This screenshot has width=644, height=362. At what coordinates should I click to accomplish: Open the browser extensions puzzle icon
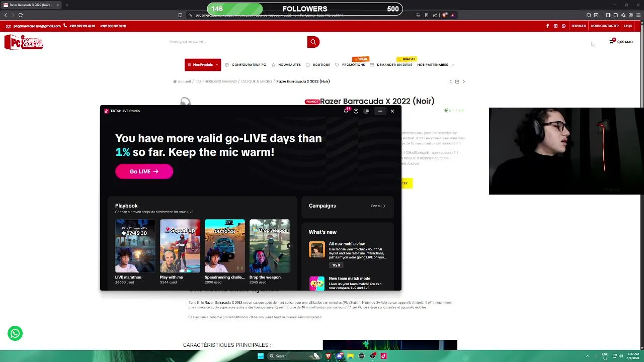pos(589,15)
